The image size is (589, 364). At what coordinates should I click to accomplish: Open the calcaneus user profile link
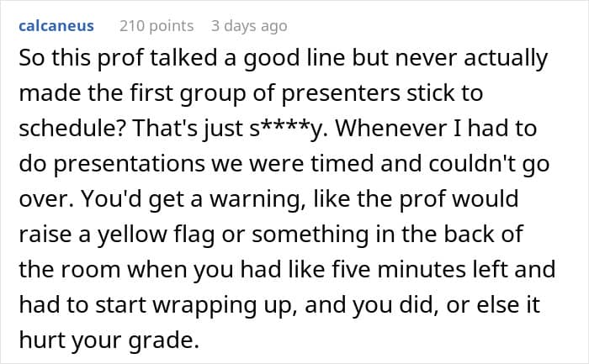click(56, 26)
